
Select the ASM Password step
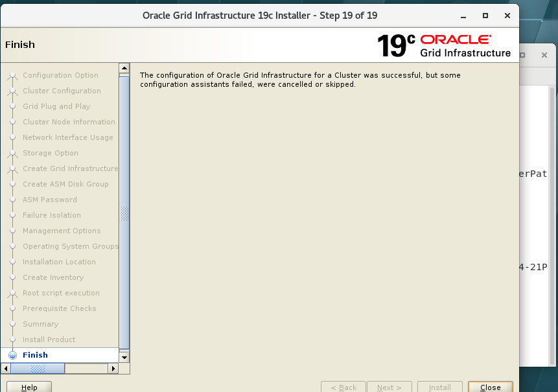point(50,200)
